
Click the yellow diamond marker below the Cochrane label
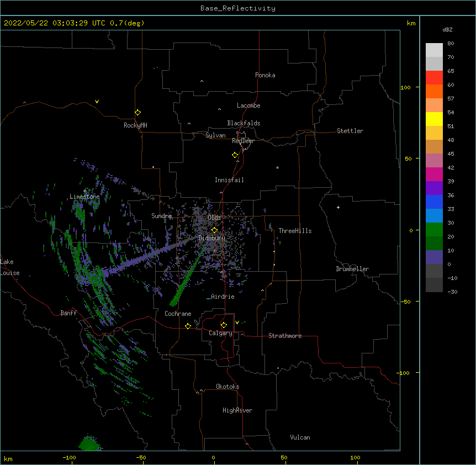[x=188, y=326]
